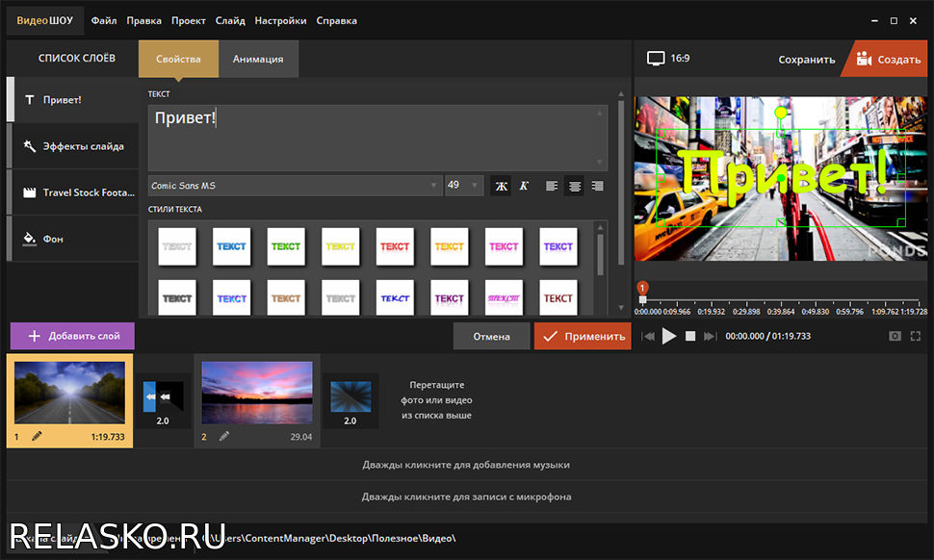Click the Применить button
This screenshot has width=934, height=560.
(582, 336)
